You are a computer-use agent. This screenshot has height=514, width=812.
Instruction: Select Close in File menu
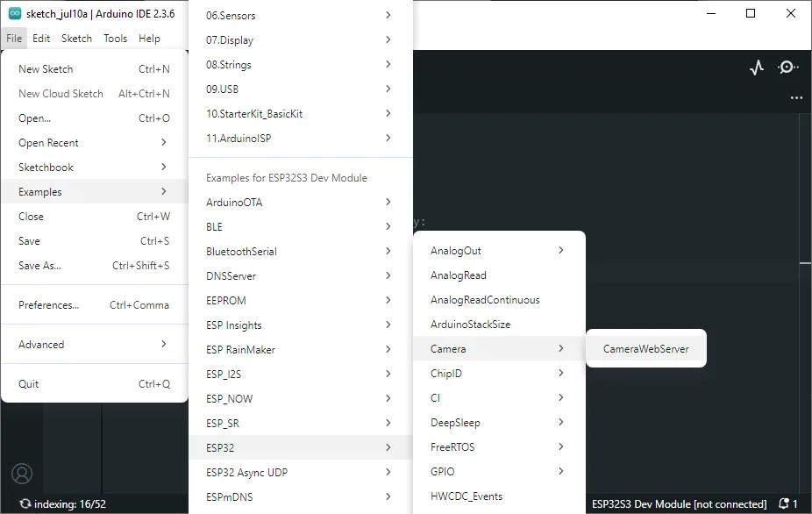click(94, 217)
